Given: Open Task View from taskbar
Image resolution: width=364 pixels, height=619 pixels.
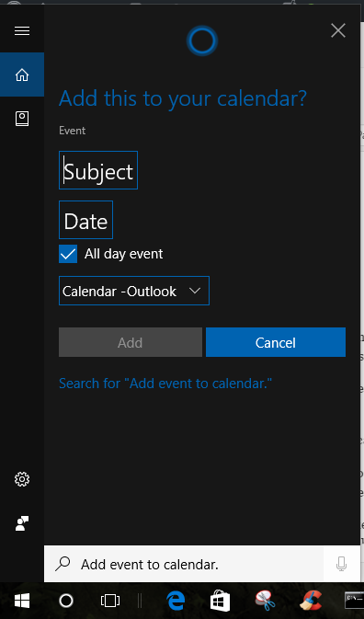Looking at the screenshot, I should pyautogui.click(x=110, y=601).
